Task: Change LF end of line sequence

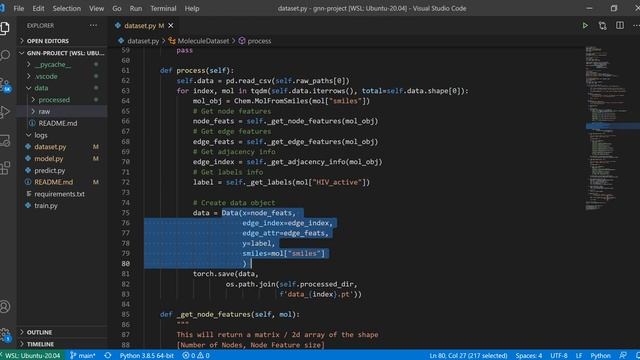Action: coord(578,356)
